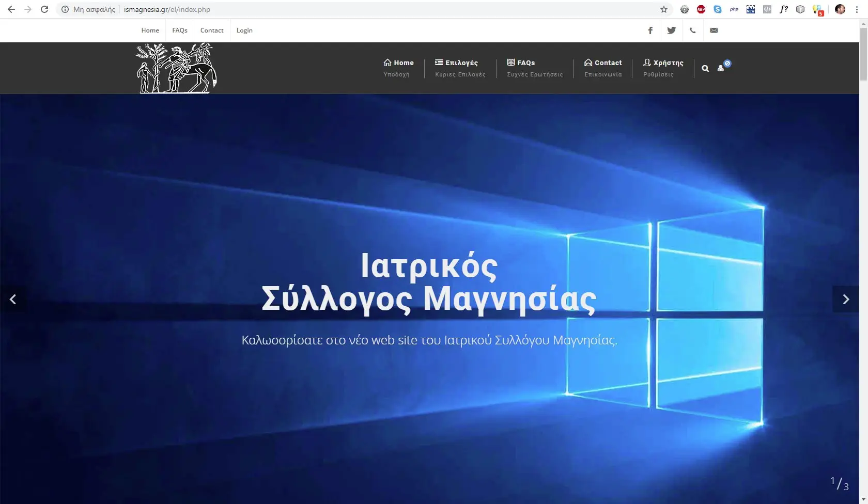Open site search with magnifier icon
This screenshot has height=504, width=868.
(705, 68)
